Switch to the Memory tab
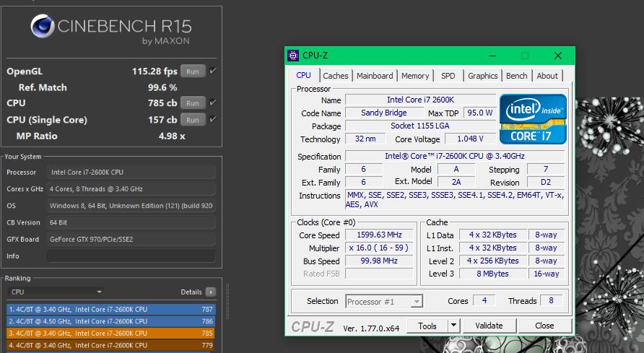 point(415,76)
